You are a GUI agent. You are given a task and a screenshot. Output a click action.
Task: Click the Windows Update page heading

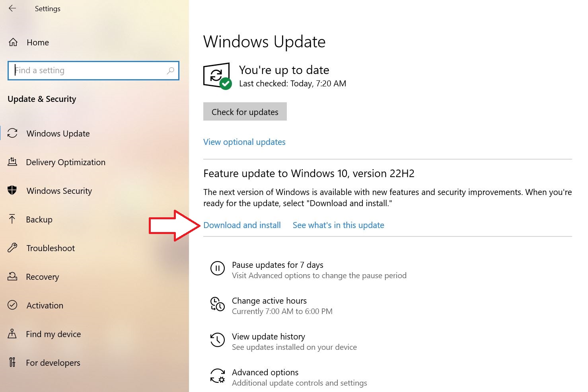tap(265, 42)
